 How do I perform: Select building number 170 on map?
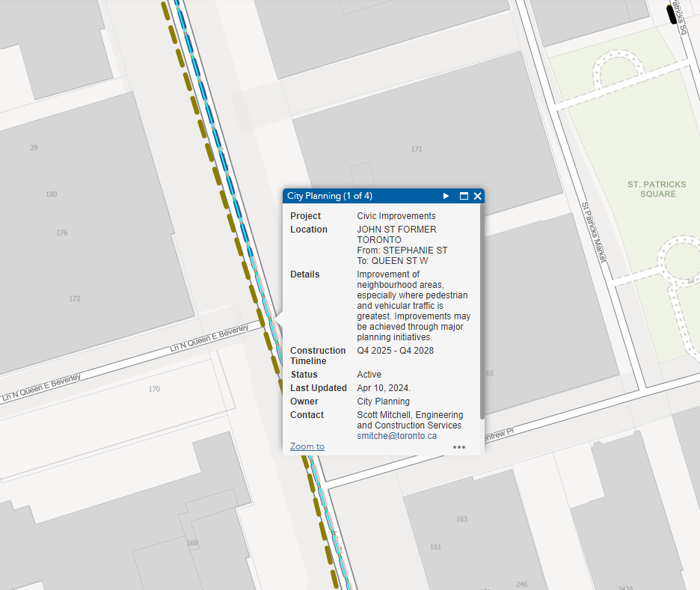[x=154, y=389]
